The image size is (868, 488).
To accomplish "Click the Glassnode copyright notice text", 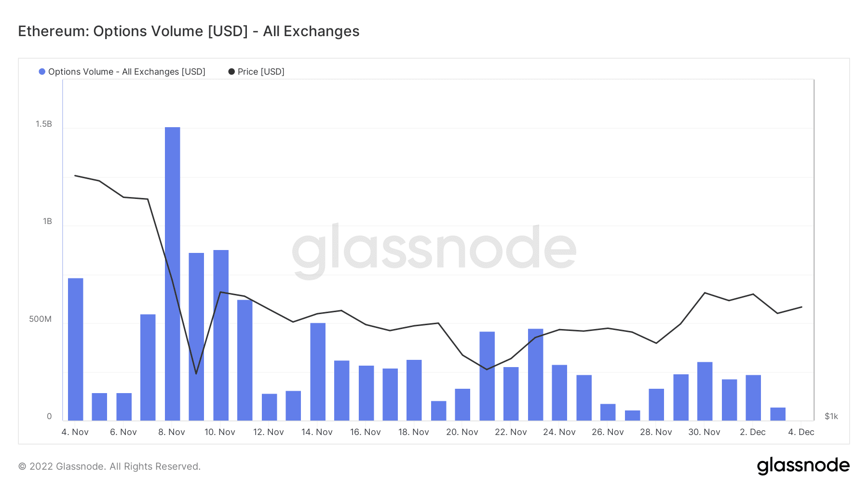I will 109,466.
